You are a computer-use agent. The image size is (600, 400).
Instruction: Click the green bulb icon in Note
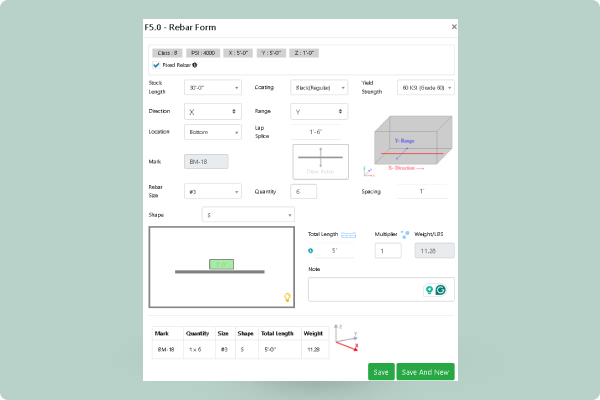[x=428, y=289]
